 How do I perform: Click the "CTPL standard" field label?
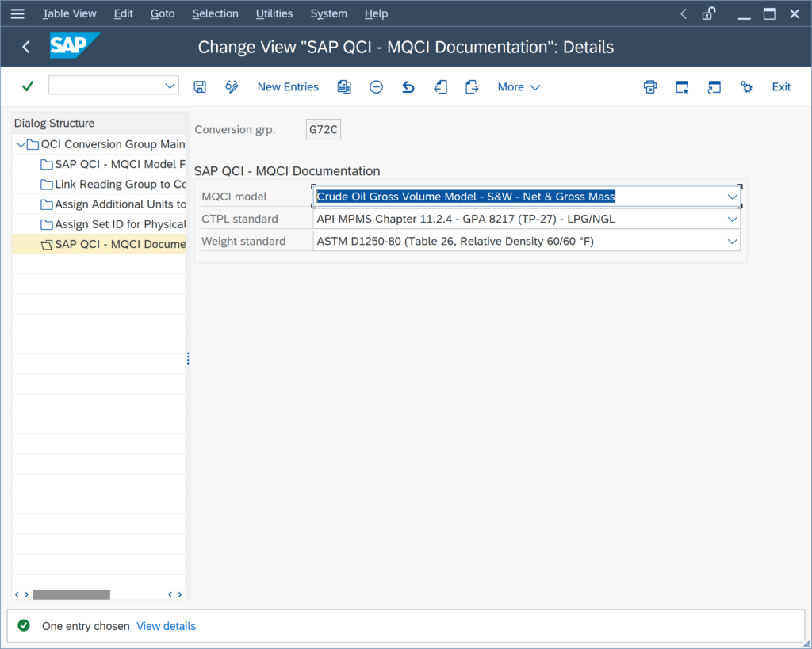pos(239,219)
